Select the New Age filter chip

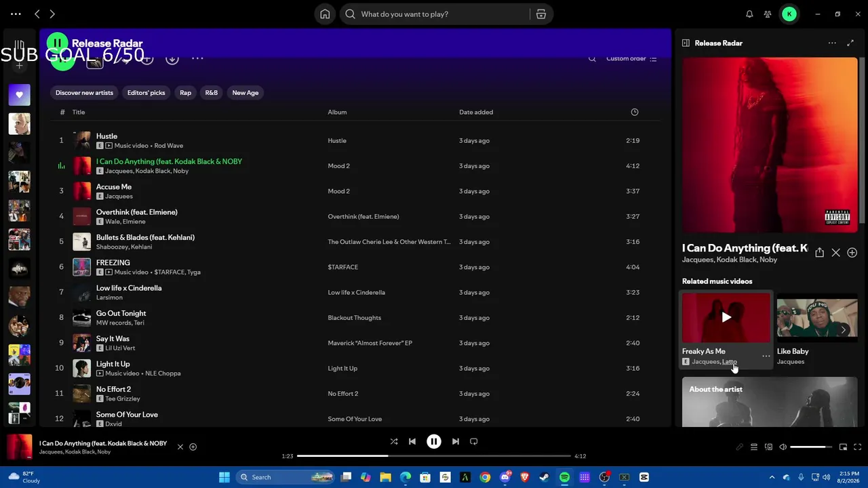(245, 93)
